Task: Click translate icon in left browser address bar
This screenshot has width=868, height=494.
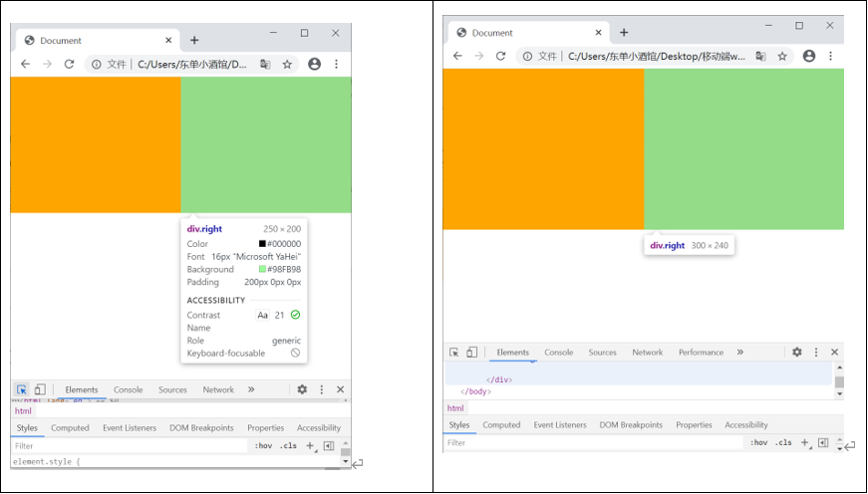Action: click(x=265, y=64)
